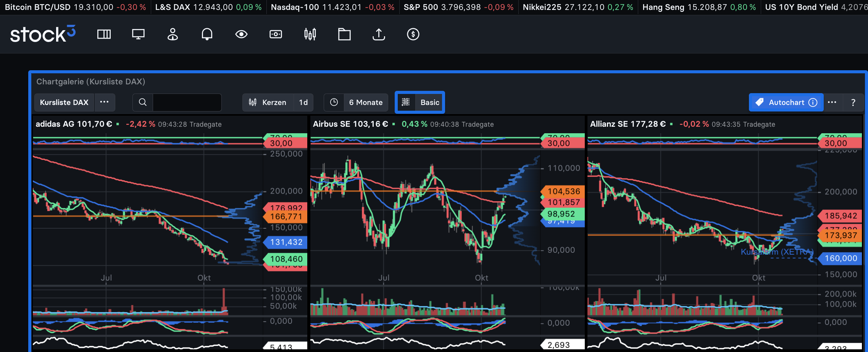Open the three-dots menu next to Kursliste DAX
868x352 pixels.
104,102
